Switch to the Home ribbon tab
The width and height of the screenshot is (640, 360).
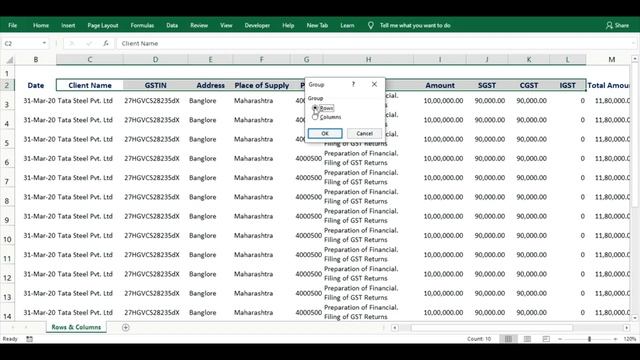(x=41, y=25)
